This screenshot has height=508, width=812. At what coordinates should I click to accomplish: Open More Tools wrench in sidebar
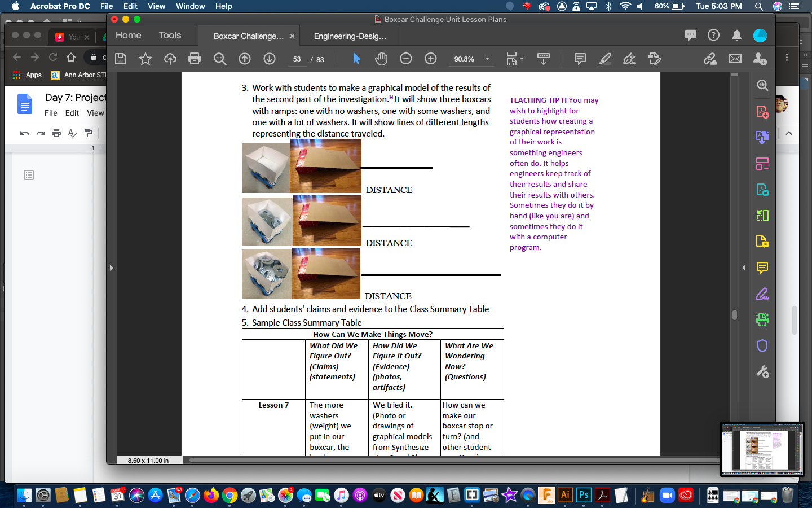coord(762,371)
